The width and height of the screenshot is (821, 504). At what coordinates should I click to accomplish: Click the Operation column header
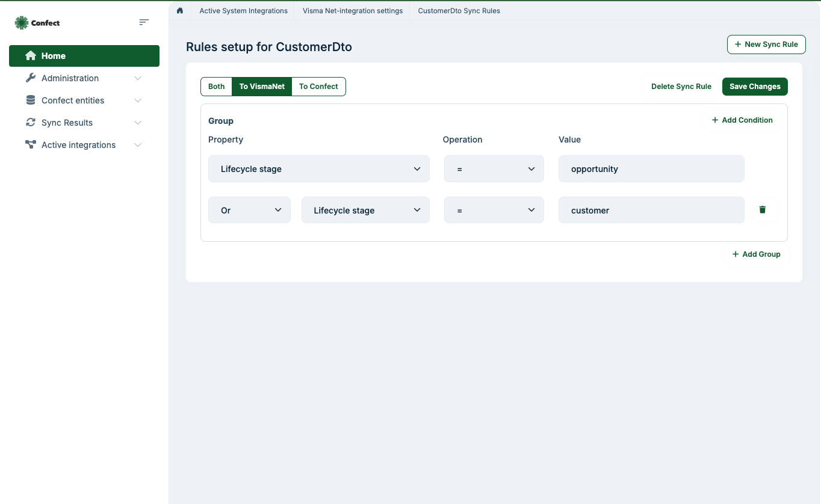click(x=462, y=140)
